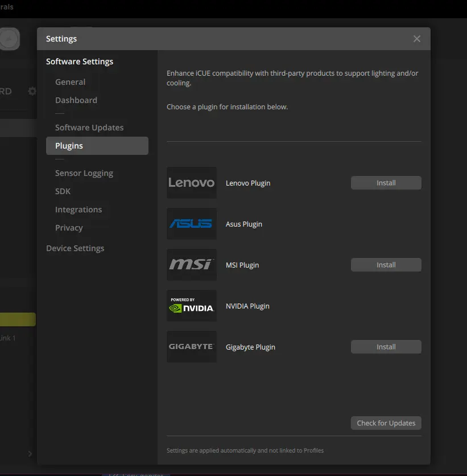Open Sensor Logging settings
This screenshot has width=467, height=476.
[x=84, y=173]
